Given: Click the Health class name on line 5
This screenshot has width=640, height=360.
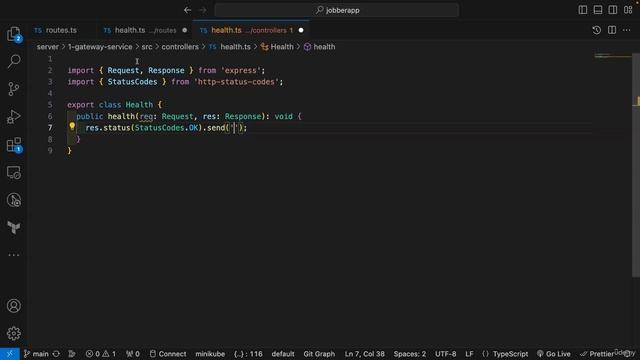Looking at the screenshot, I should (139, 105).
